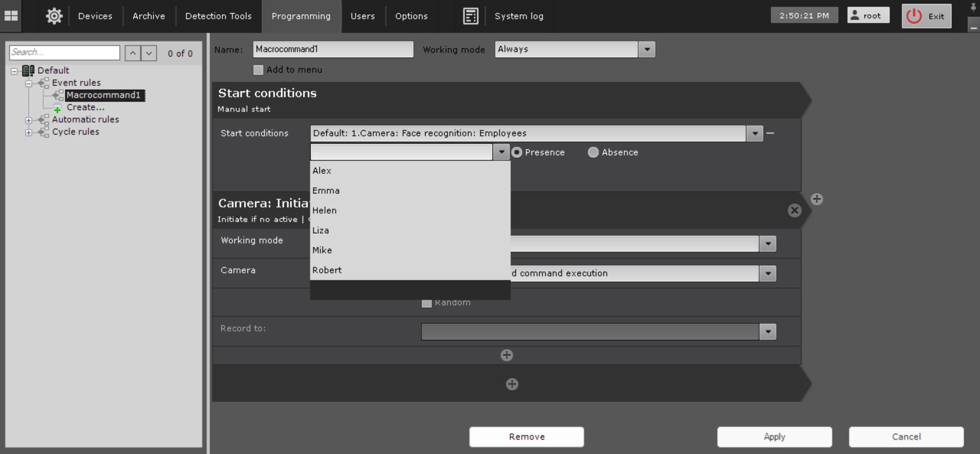Click the Cycle rules label
This screenshot has width=980, height=454.
pyautogui.click(x=76, y=132)
